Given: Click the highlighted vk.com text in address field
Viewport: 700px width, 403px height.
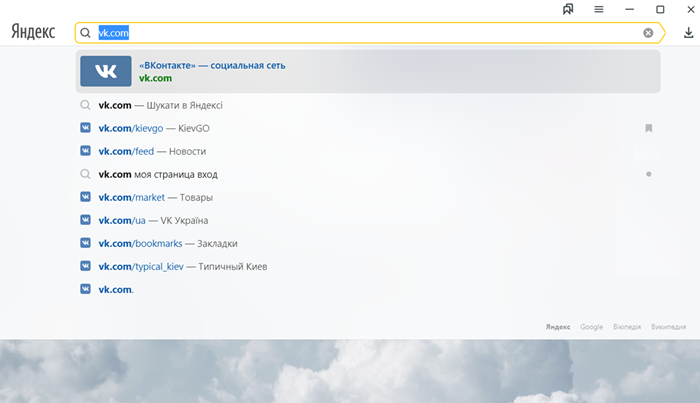Looking at the screenshot, I should (x=113, y=33).
